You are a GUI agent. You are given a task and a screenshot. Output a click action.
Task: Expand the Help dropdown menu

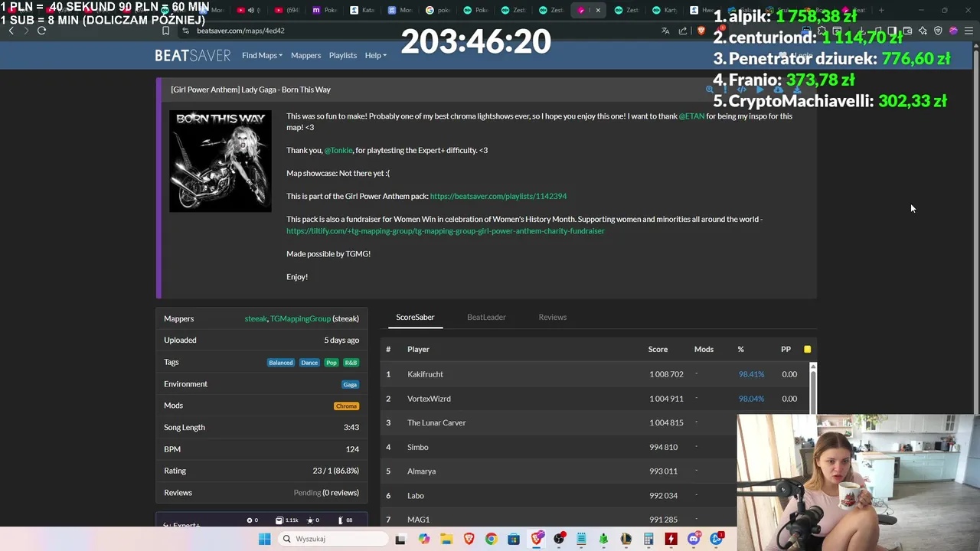coord(375,55)
